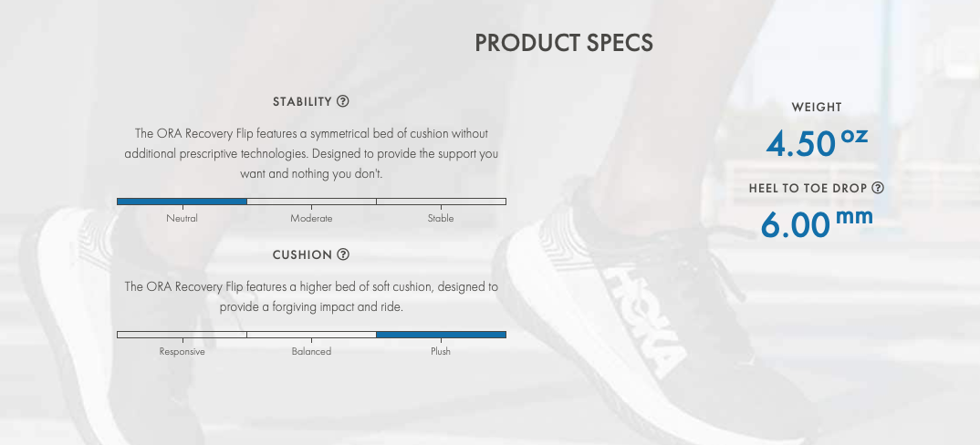Open the Heel to Toe Drop help icon

pyautogui.click(x=878, y=188)
